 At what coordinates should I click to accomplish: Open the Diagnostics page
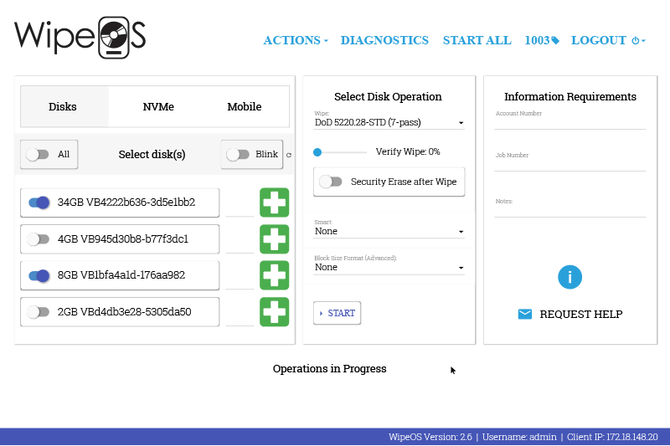385,41
